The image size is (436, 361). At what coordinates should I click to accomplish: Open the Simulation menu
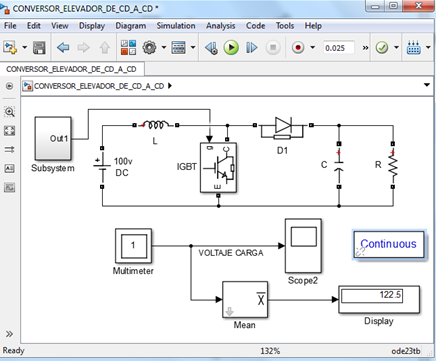coord(176,26)
